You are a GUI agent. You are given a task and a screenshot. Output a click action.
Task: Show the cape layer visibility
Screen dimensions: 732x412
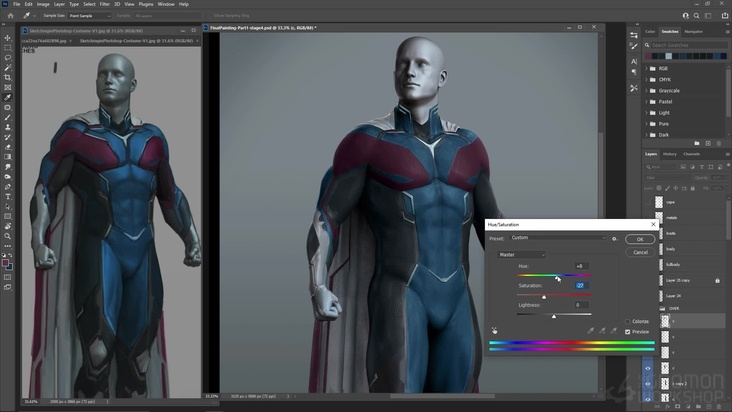click(648, 202)
